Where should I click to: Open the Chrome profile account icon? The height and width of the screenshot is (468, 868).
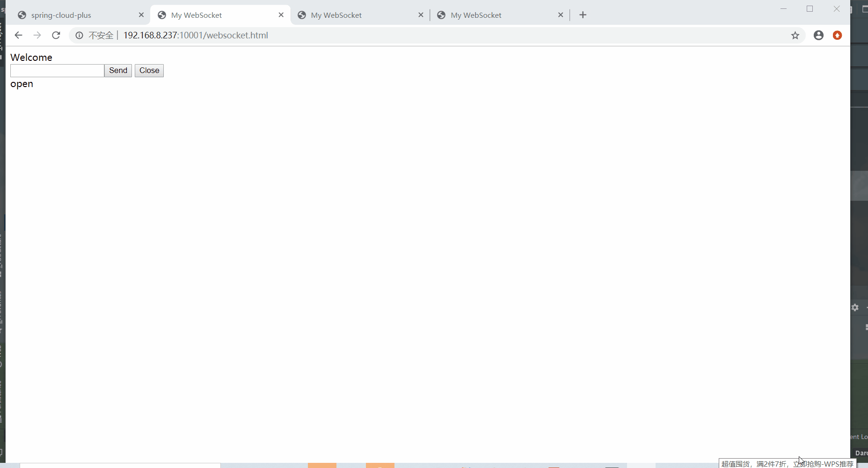tap(818, 35)
